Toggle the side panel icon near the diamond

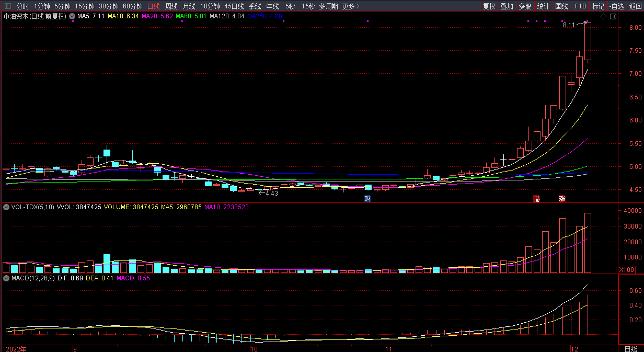tap(612, 17)
